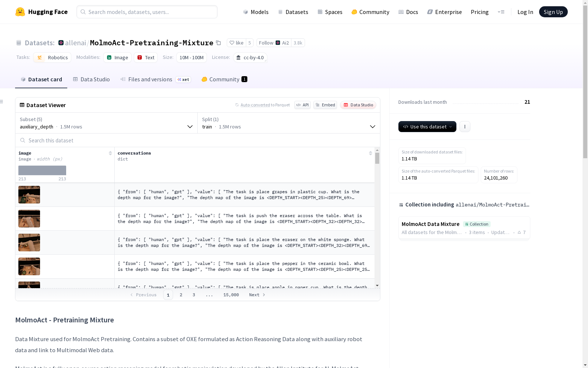588x368 pixels.
Task: Open the allenai organization link
Action: (75, 43)
